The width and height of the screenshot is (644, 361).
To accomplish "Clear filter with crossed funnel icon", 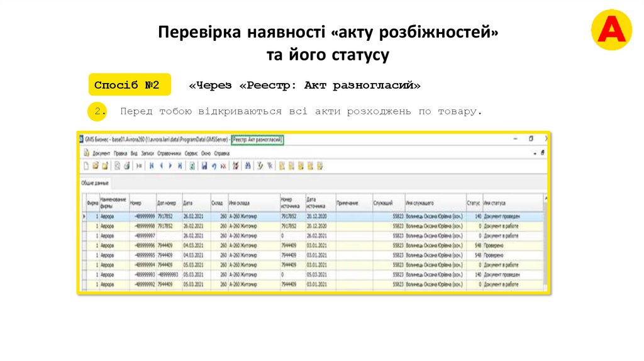I will coord(269,166).
